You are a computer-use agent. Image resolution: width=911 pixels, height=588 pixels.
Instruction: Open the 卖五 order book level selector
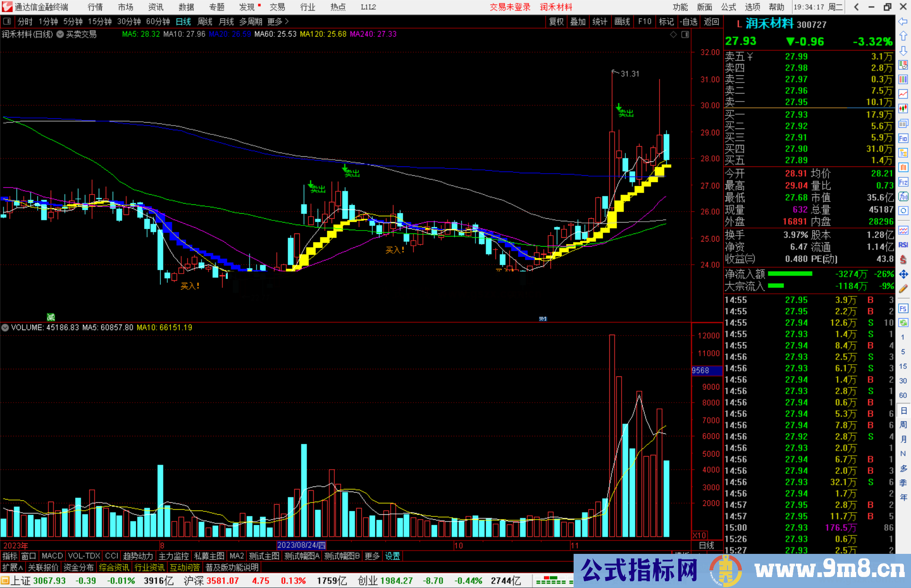(x=739, y=56)
